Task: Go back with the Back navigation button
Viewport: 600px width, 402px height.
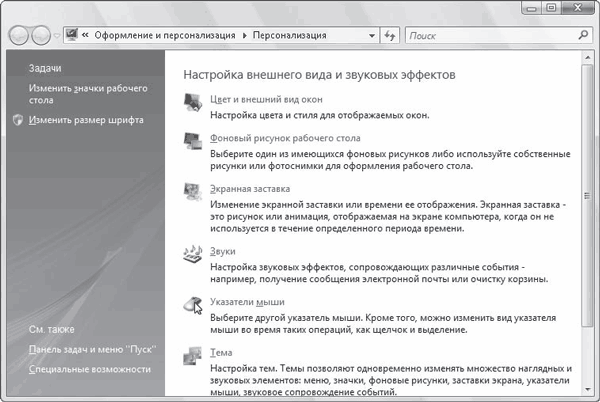Action: [x=19, y=36]
